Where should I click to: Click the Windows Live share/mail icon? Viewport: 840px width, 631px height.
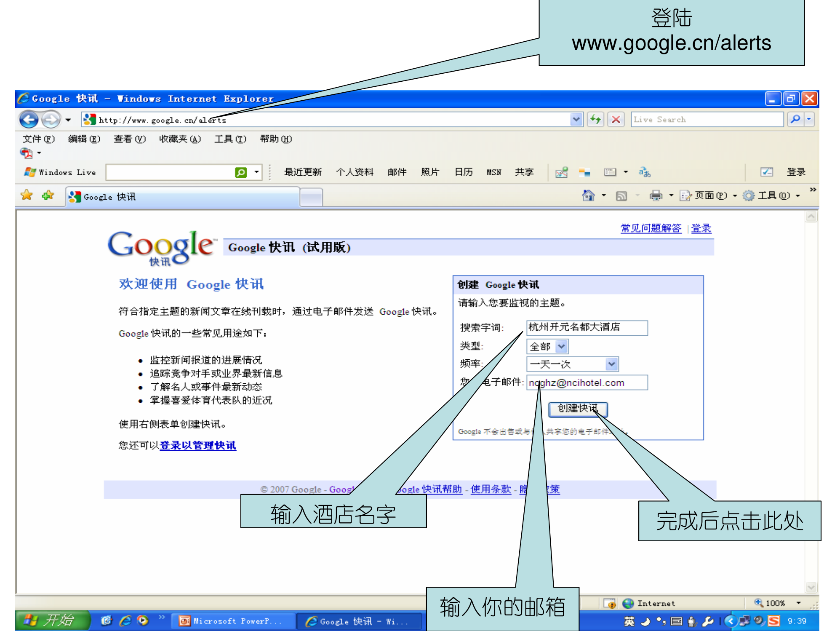(x=561, y=172)
